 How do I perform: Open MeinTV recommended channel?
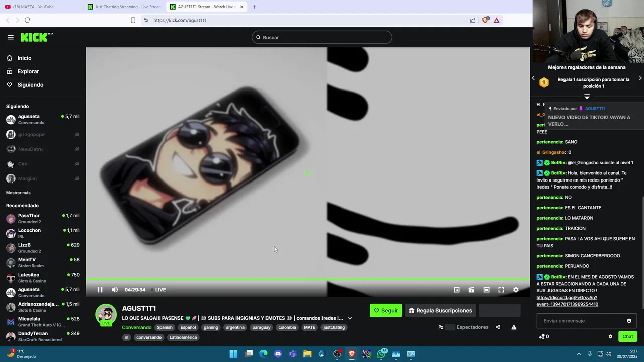(x=43, y=263)
